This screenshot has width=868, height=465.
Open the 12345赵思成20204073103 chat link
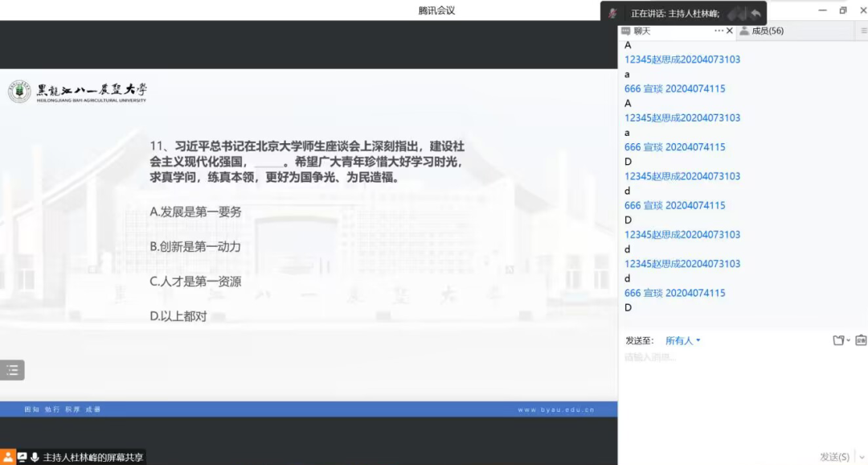[x=682, y=59]
